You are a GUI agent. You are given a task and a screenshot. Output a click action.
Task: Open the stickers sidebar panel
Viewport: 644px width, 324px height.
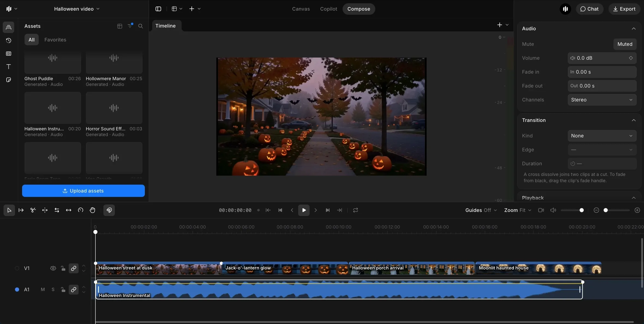point(9,80)
